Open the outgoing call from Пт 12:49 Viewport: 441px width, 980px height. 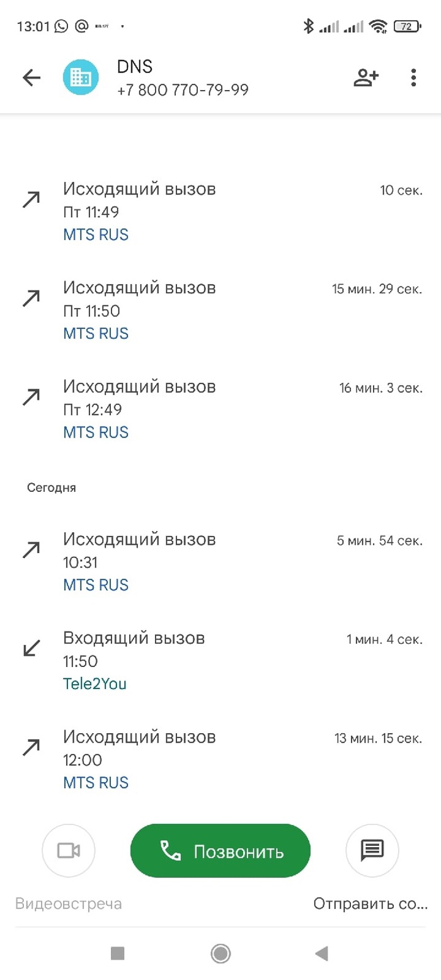pyautogui.click(x=220, y=409)
